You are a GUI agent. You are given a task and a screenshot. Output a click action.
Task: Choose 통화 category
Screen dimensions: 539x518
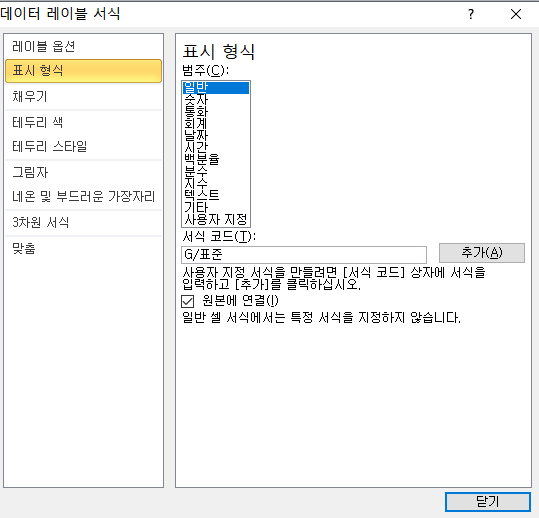point(216,112)
